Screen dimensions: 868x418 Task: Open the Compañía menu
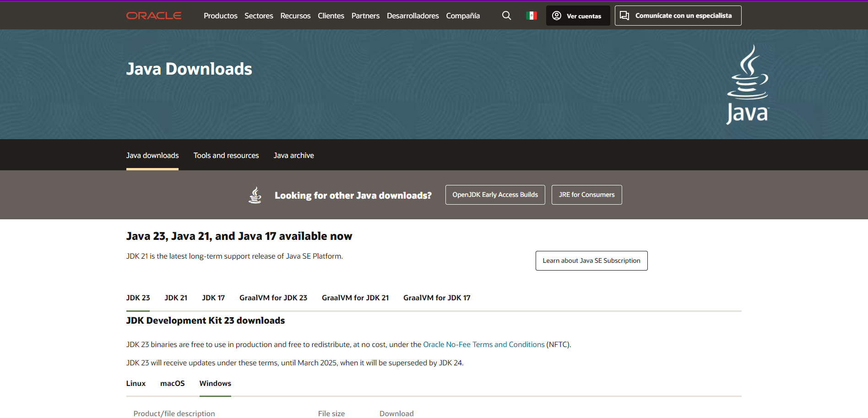[x=463, y=16]
